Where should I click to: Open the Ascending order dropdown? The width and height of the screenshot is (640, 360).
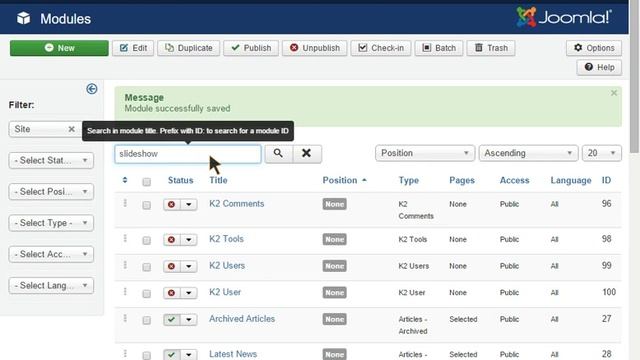tap(528, 153)
